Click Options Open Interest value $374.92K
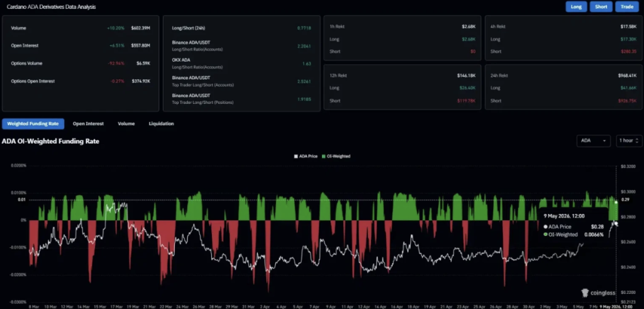Image resolution: width=644 pixels, height=309 pixels. [x=140, y=81]
